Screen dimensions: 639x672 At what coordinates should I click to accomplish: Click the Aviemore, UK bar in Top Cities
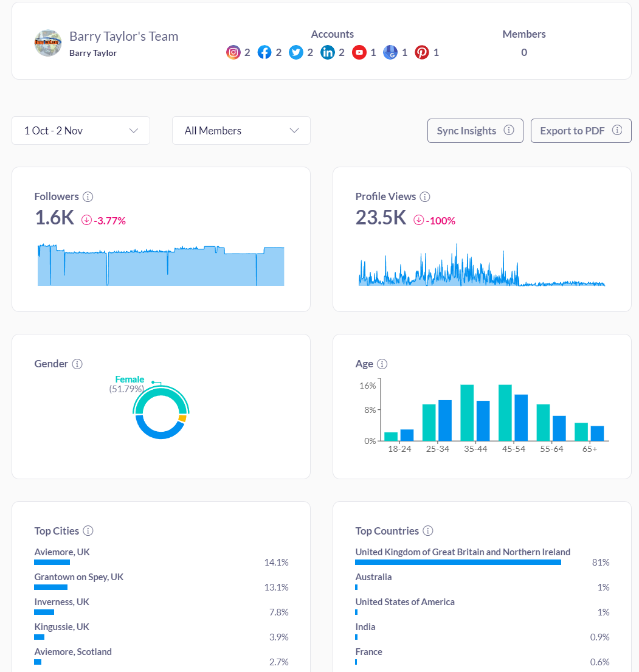(52, 563)
